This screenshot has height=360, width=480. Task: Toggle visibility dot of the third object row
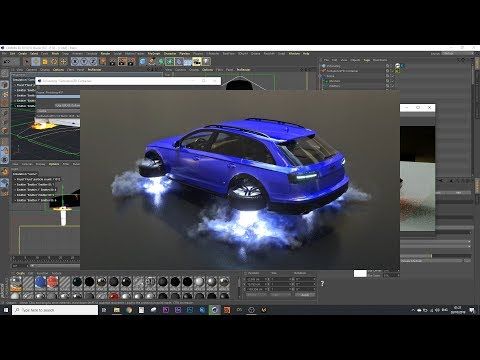(x=388, y=76)
